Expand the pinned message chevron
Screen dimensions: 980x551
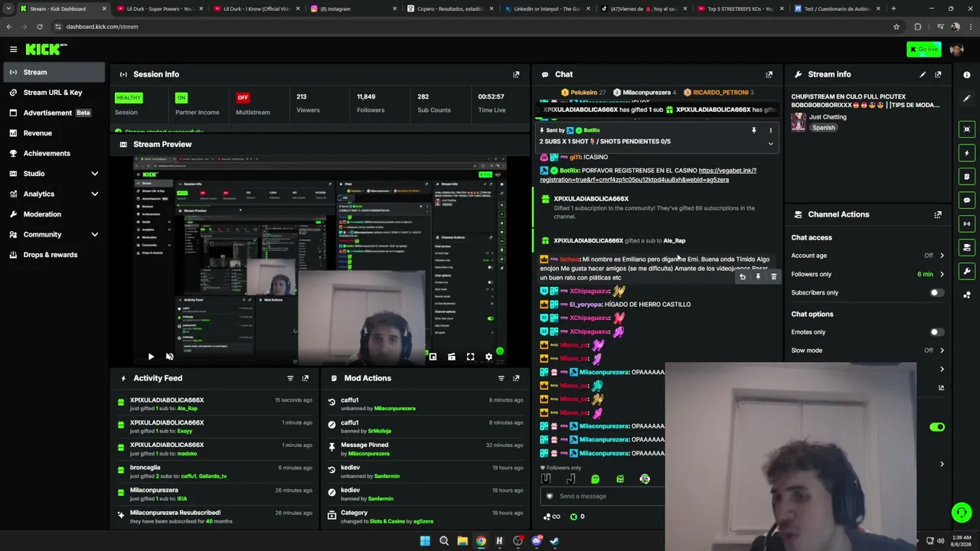(x=771, y=143)
